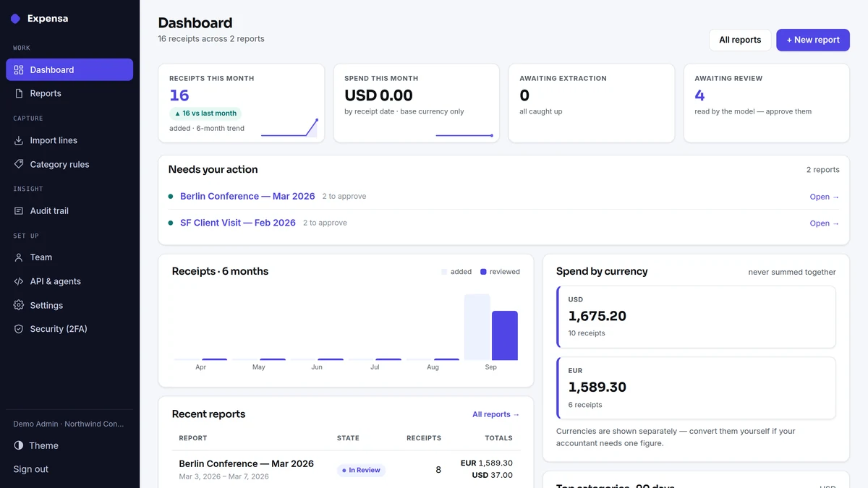Sign out of the account
The image size is (868, 488).
click(31, 469)
